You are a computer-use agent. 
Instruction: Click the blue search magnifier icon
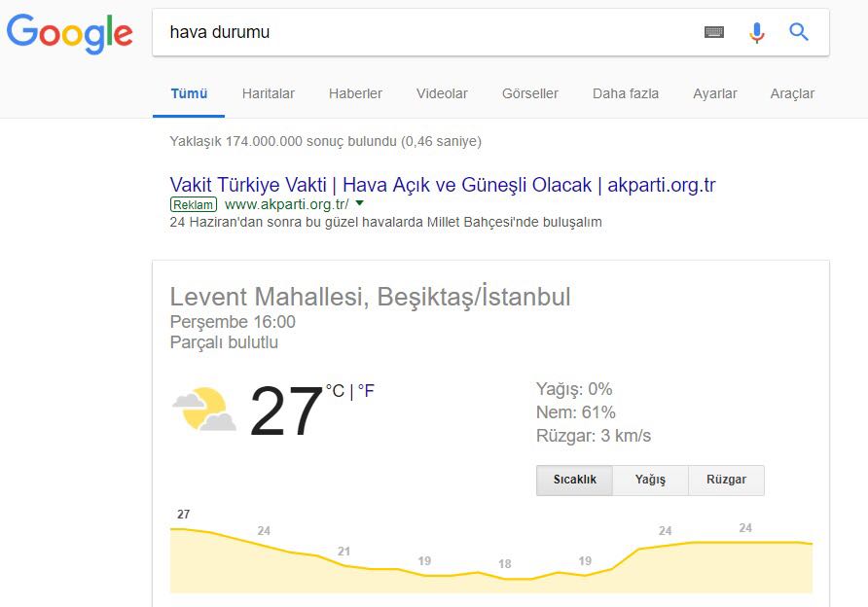pos(799,31)
